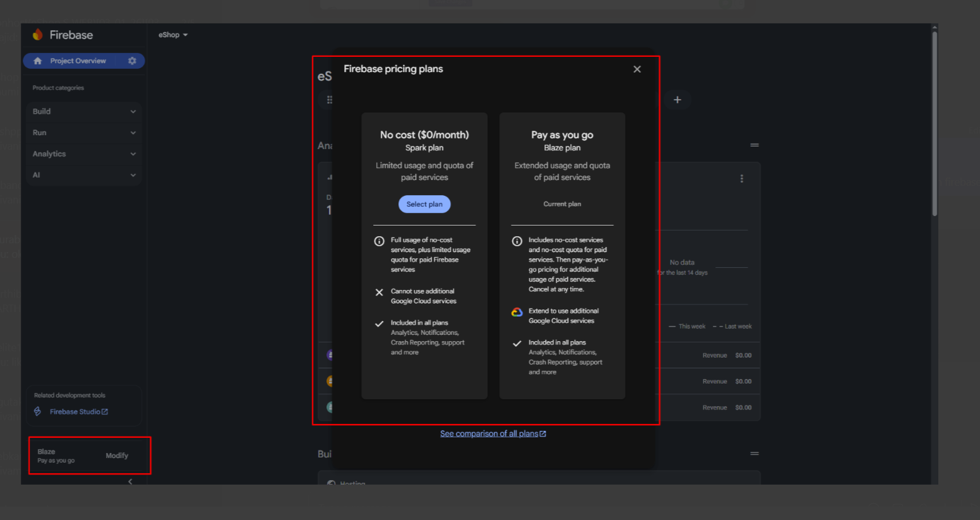Open the Firebase Studio link
Viewport: 980px width, 520px height.
[79, 411]
